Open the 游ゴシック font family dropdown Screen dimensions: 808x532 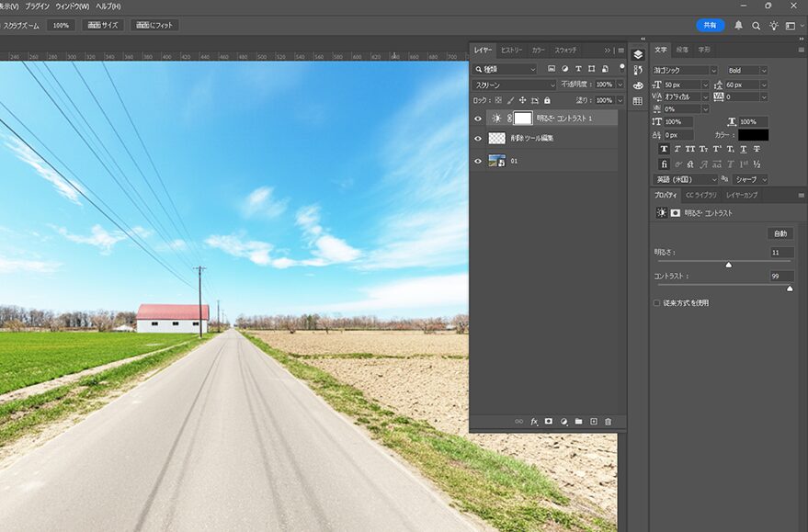(x=684, y=70)
